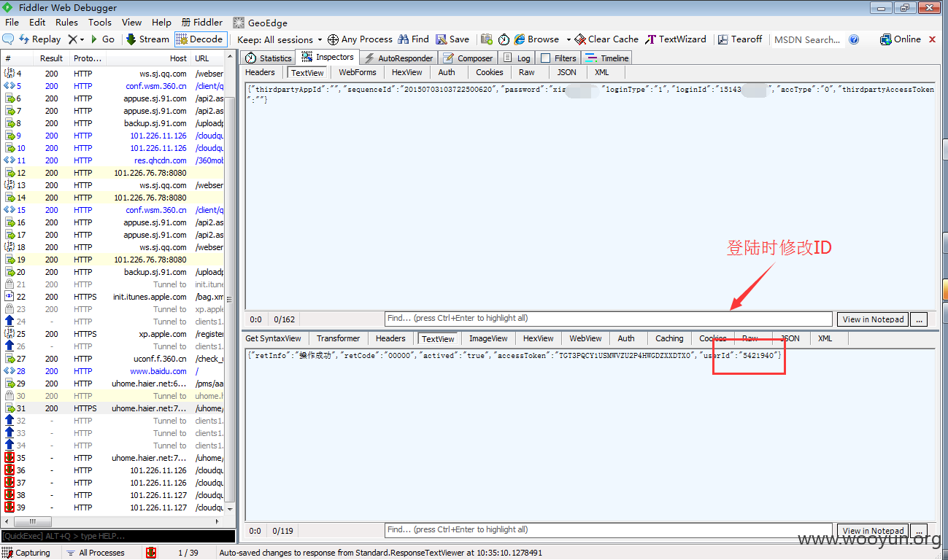Select session 31 uhome.haier.net row

click(x=114, y=408)
